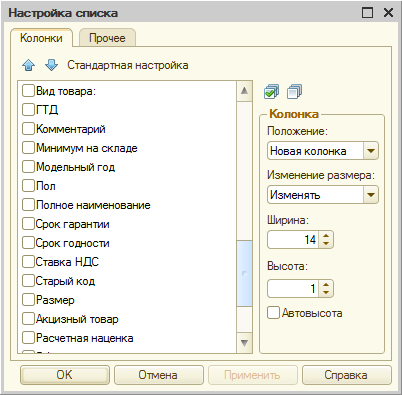The image size is (402, 395).
Task: Move selected column up with blue arrow
Action: click(28, 65)
